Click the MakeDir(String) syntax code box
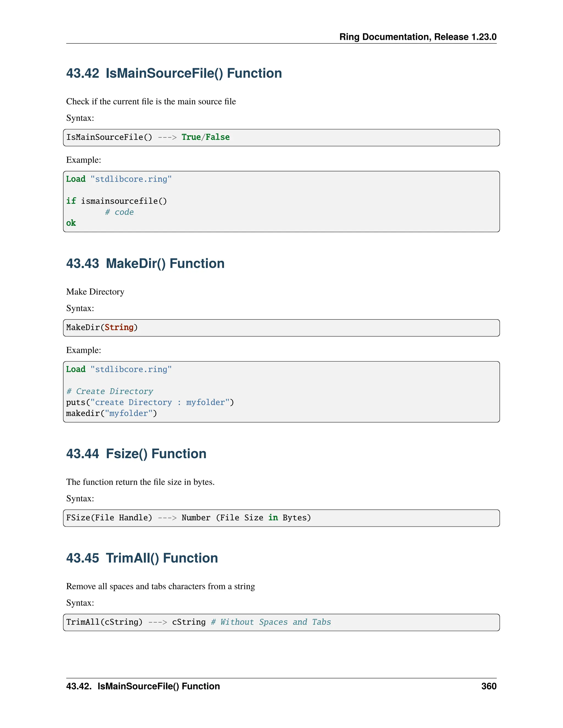Viewport: 563px width, 728px height. pos(281,328)
